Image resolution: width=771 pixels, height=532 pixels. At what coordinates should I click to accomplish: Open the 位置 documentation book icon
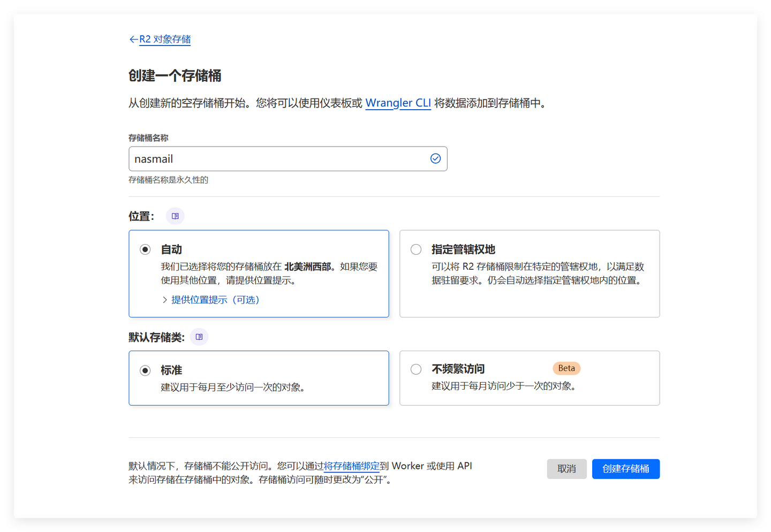[x=175, y=216]
